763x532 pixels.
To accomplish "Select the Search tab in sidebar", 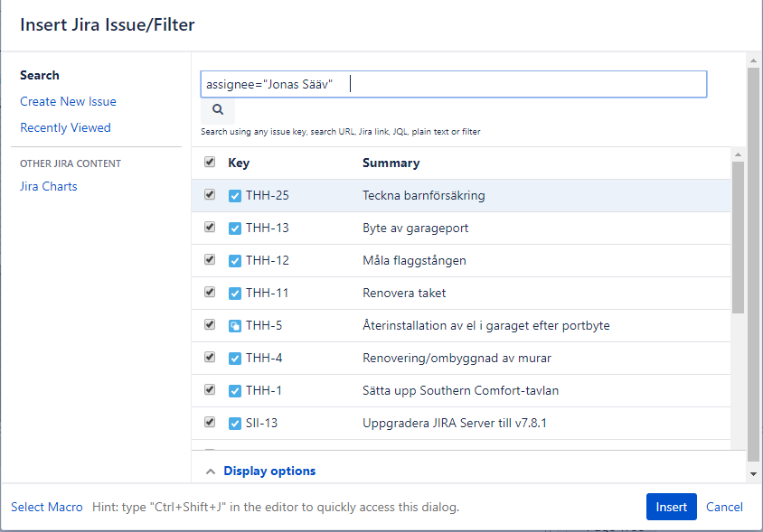I will 40,75.
